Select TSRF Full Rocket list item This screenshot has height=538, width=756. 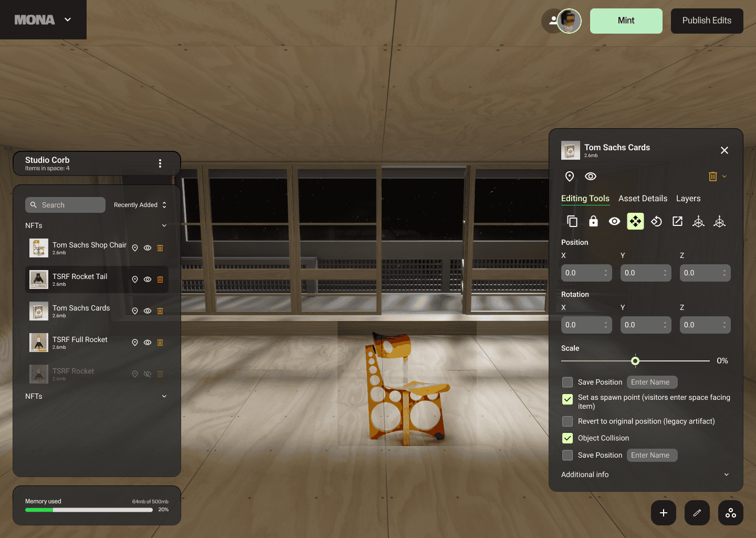[x=97, y=343]
